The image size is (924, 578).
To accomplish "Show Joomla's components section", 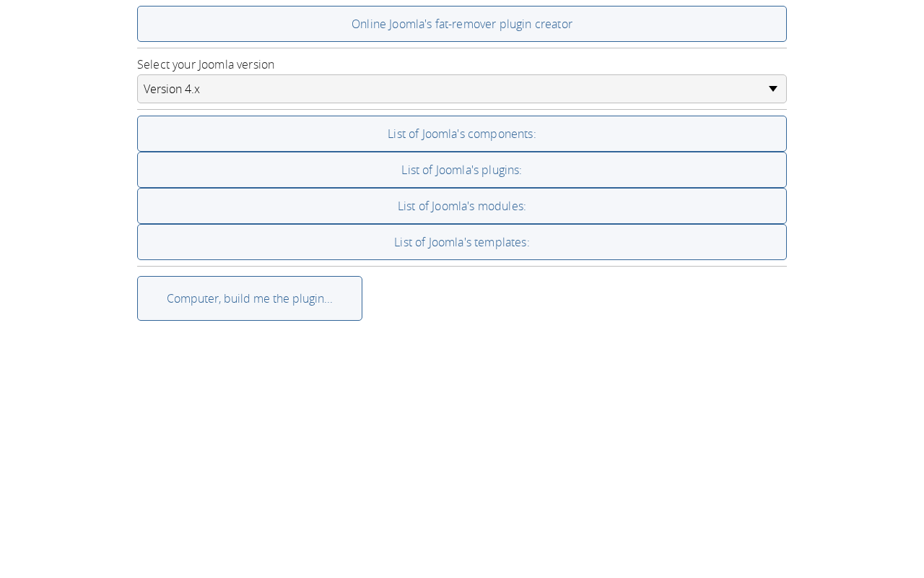I will [x=461, y=134].
